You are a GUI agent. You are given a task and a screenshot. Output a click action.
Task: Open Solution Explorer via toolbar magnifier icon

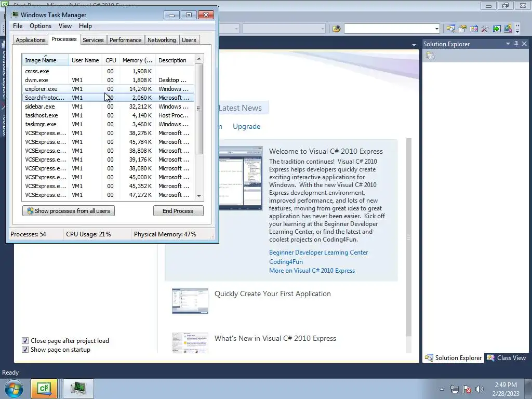pyautogui.click(x=450, y=29)
